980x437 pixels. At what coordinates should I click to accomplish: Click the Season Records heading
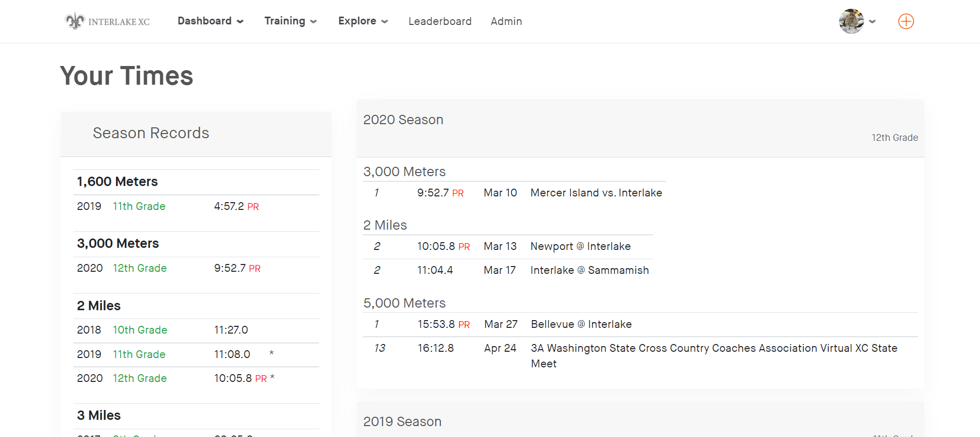point(151,133)
